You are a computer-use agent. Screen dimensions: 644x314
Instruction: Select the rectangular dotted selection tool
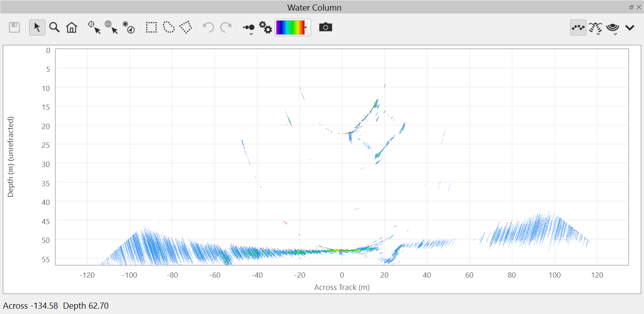click(x=151, y=27)
